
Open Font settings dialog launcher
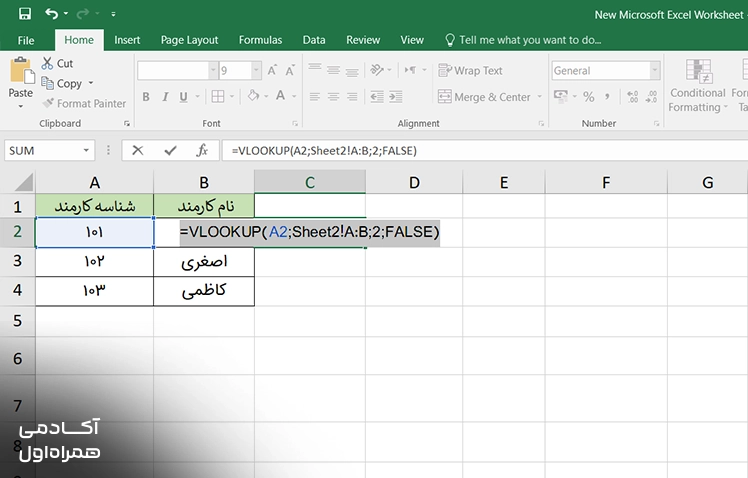coord(295,124)
